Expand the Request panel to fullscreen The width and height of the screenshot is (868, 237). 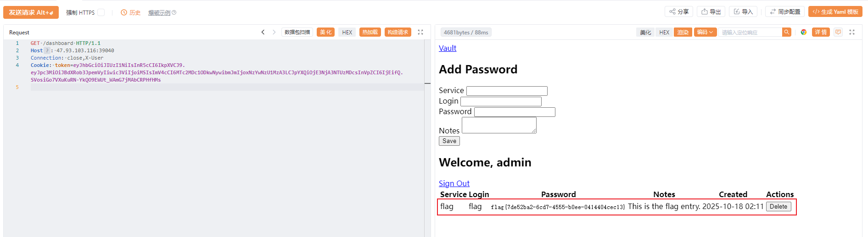[x=420, y=32]
